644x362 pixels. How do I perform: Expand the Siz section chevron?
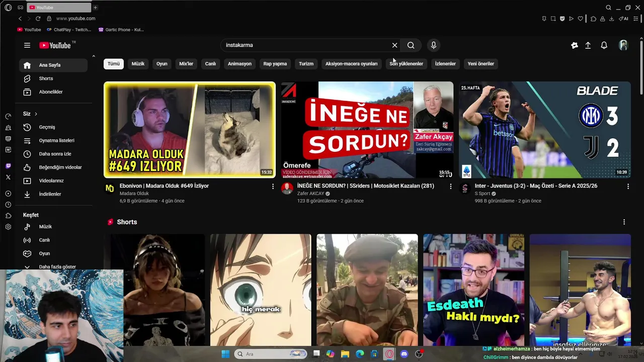36,114
